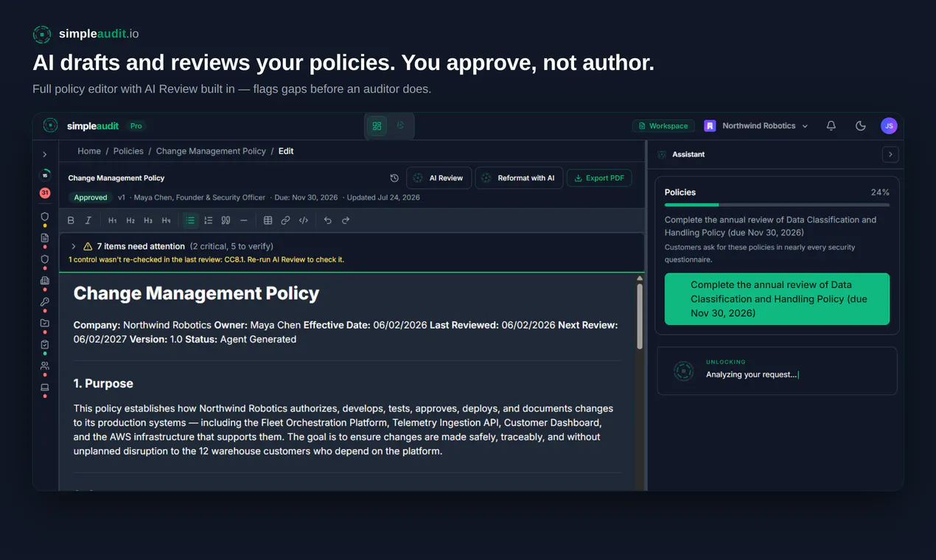Click the Workspace button
Viewport: 936px width, 560px height.
coord(663,126)
